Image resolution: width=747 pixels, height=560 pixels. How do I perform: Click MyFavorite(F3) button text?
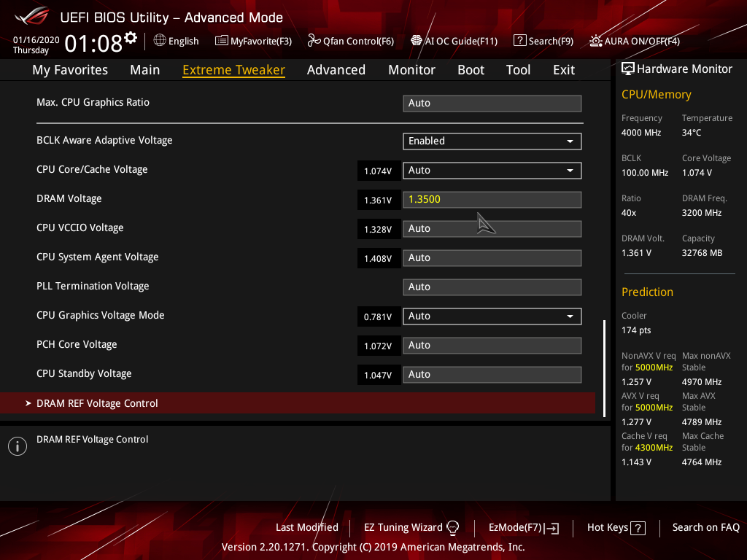pos(261,42)
